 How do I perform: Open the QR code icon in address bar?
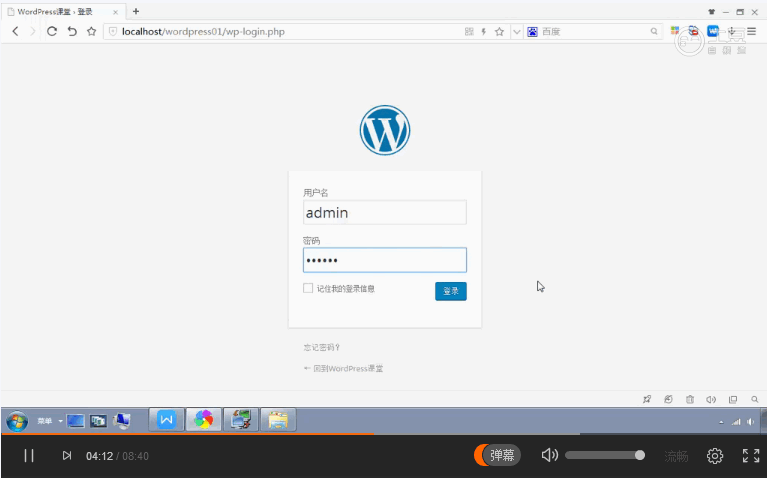[469, 32]
